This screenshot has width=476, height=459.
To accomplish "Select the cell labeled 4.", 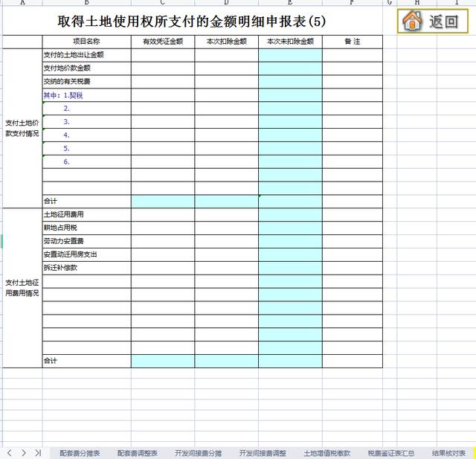I will 86,135.
